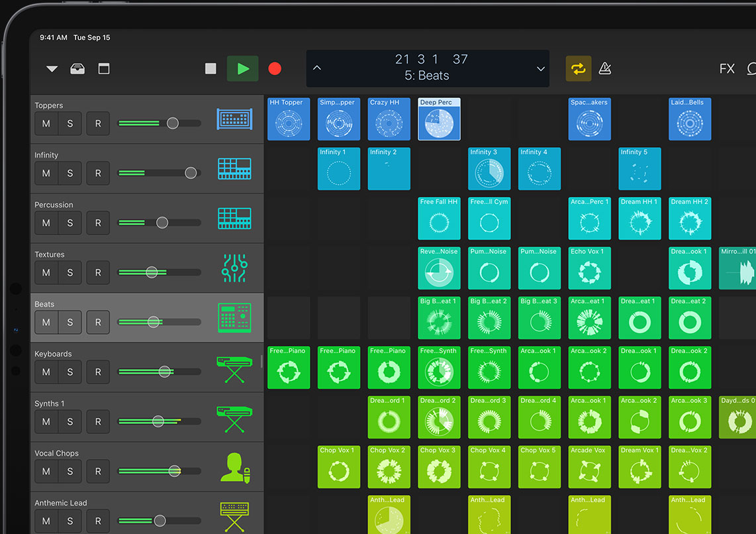Viewport: 756px width, 534px height.
Task: Select the Vocal Chops track name
Action: (x=56, y=453)
